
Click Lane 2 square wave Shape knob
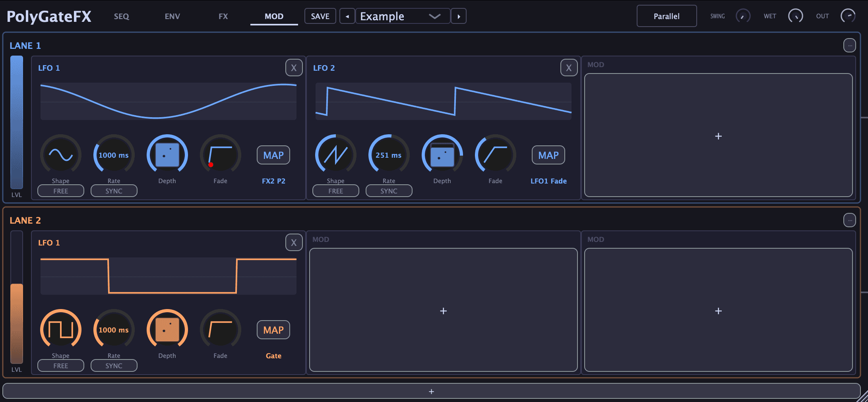tap(61, 330)
